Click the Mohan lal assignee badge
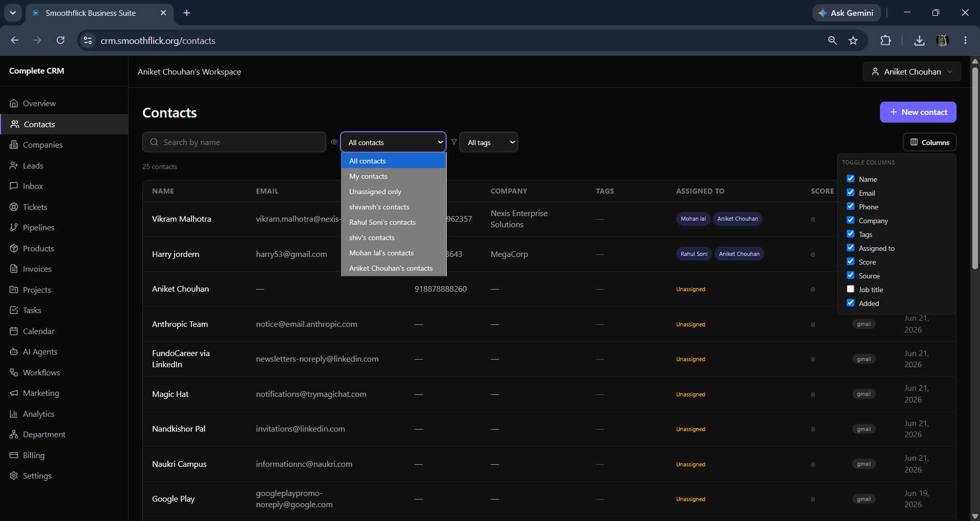This screenshot has height=521, width=980. pyautogui.click(x=693, y=219)
